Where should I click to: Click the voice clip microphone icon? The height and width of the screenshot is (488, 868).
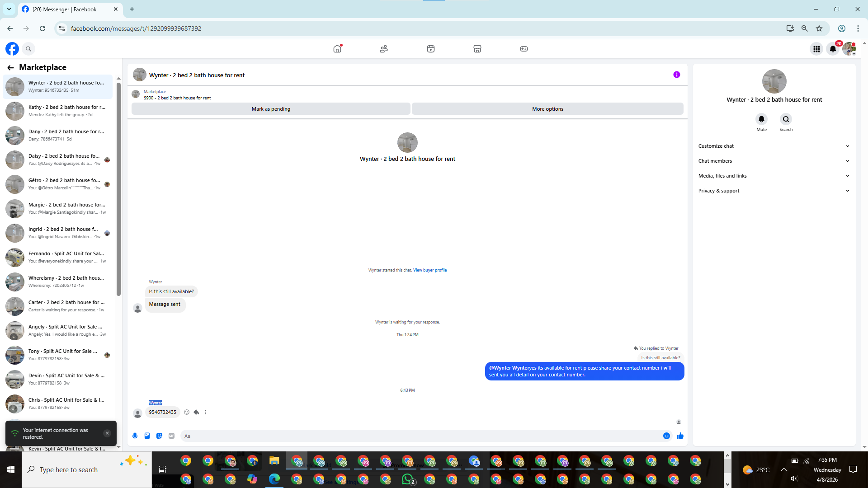135,436
